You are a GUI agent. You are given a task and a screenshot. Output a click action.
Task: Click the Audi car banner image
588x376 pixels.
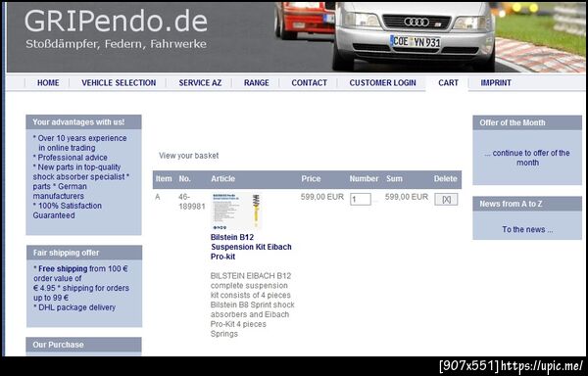pyautogui.click(x=414, y=36)
